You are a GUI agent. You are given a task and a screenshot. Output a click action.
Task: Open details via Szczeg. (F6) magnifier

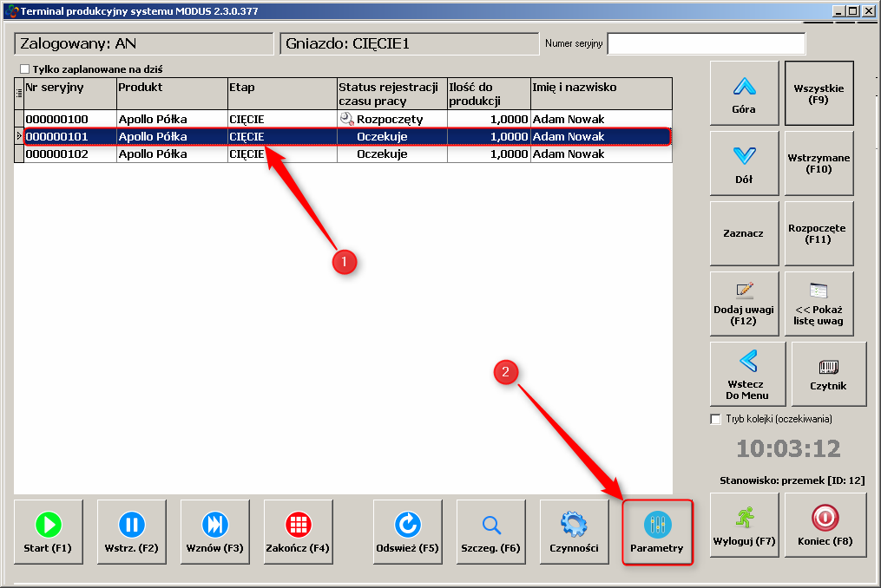pyautogui.click(x=491, y=532)
